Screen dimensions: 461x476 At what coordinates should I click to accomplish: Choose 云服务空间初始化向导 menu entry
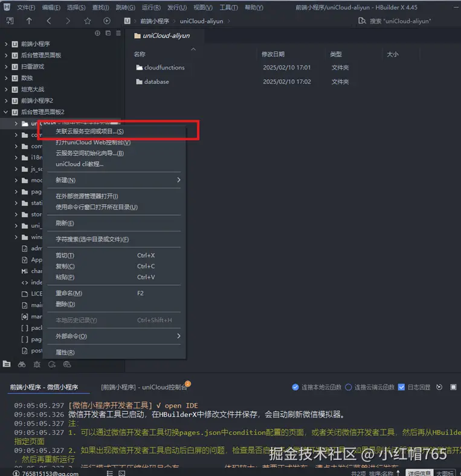pyautogui.click(x=114, y=153)
